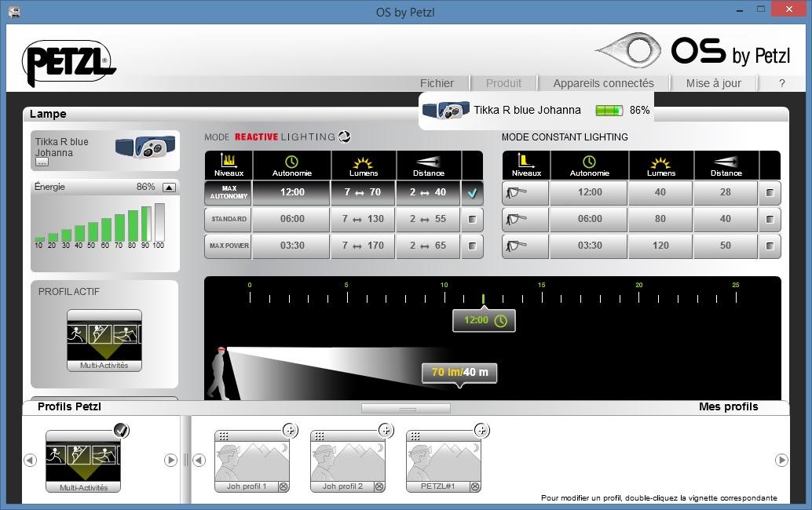This screenshot has width=812, height=510.
Task: Open the ? help menu
Action: (x=782, y=83)
